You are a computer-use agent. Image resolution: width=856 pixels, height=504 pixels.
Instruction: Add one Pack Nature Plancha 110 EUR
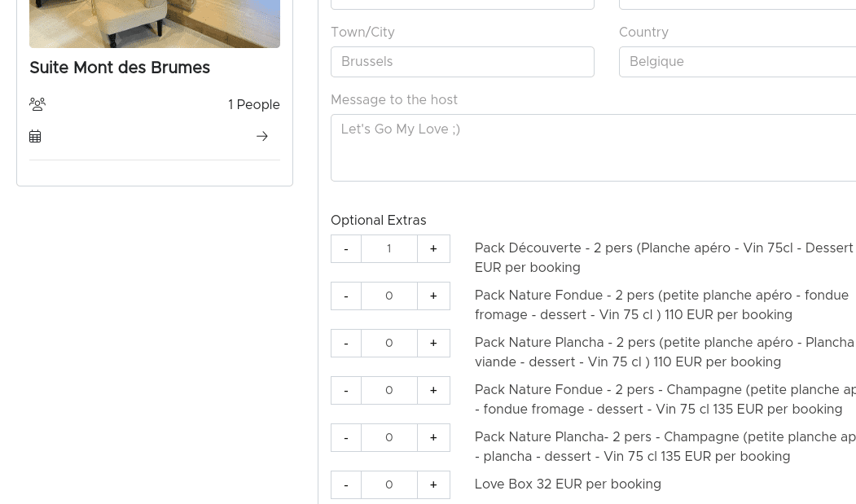pos(433,343)
